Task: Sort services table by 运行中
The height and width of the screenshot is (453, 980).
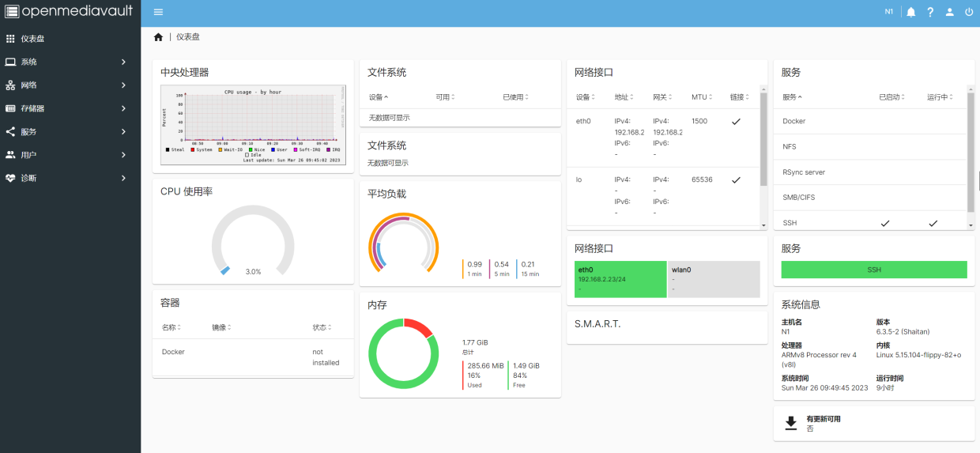Action: pos(940,97)
